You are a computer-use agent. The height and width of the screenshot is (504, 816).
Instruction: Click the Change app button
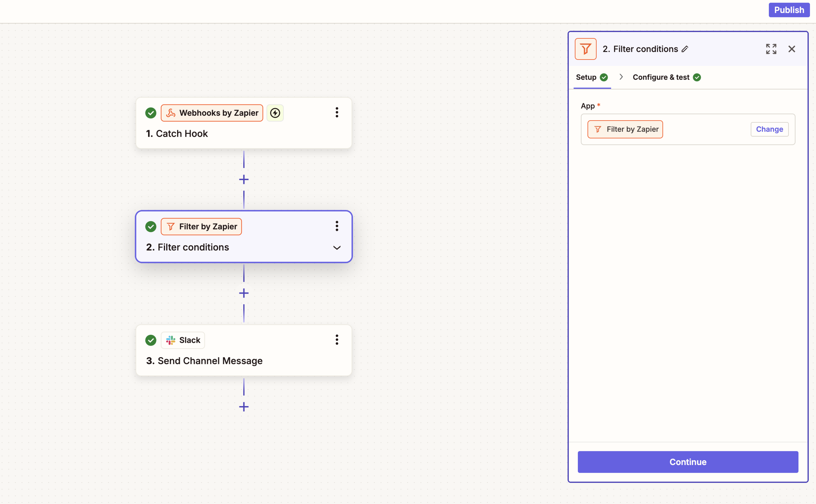769,129
